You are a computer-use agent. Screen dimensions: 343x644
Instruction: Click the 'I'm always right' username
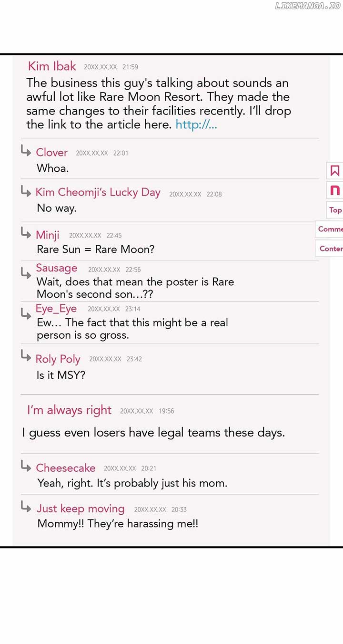69,410
